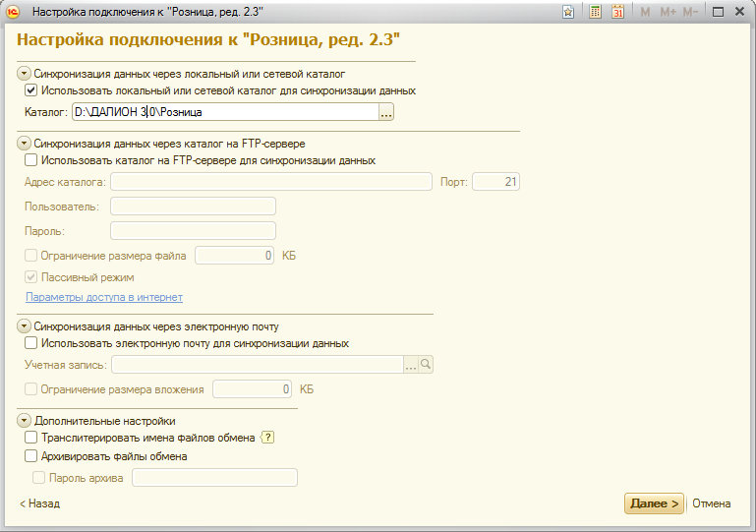Toggle Ограничение размера файла checkbox
The height and width of the screenshot is (532, 756).
[x=30, y=255]
